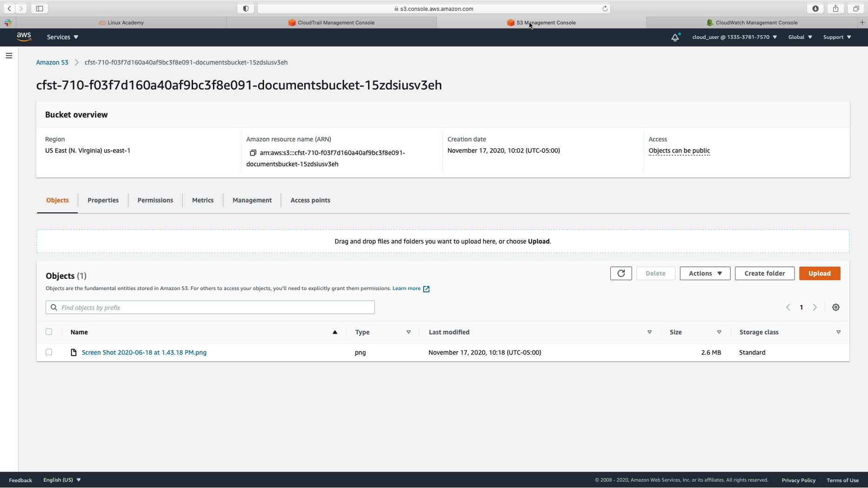This screenshot has width=868, height=488.
Task: Click the Create folder button
Action: tap(764, 273)
